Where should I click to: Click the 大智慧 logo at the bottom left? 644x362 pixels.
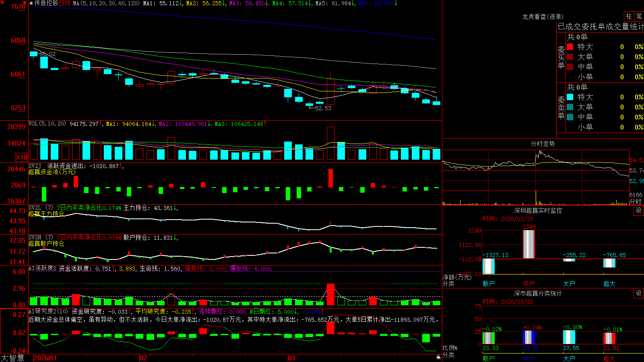click(12, 358)
